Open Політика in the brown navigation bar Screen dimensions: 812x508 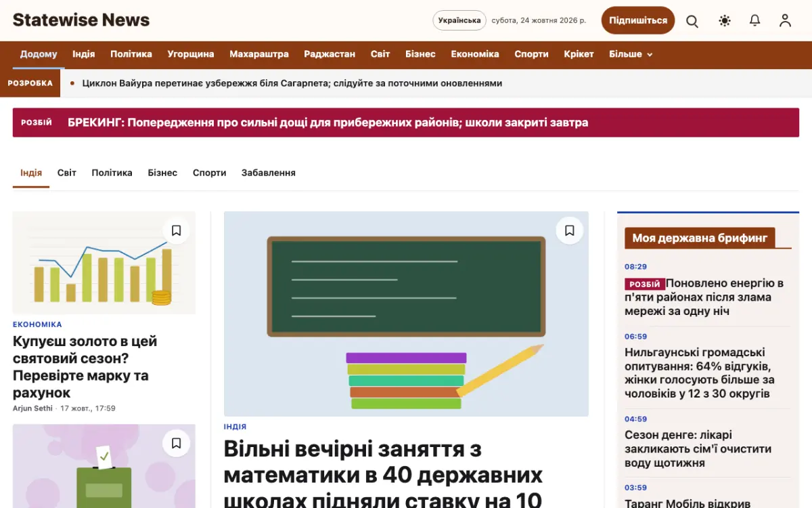pyautogui.click(x=131, y=54)
